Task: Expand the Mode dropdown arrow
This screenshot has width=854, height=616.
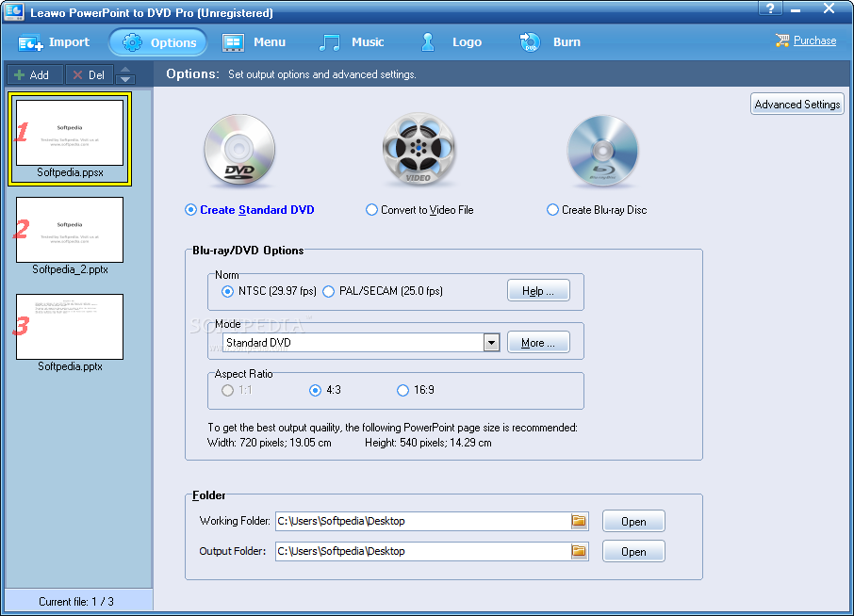Action: coord(491,342)
